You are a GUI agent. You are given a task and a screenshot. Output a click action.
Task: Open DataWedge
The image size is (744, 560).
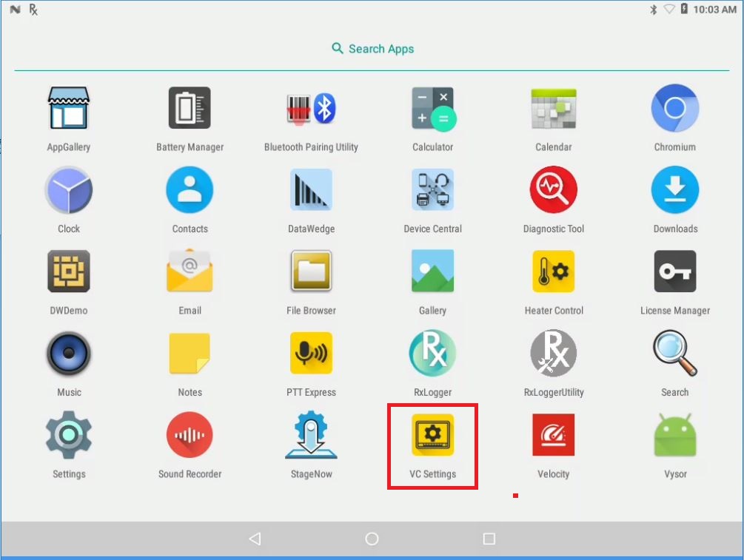[x=311, y=189]
